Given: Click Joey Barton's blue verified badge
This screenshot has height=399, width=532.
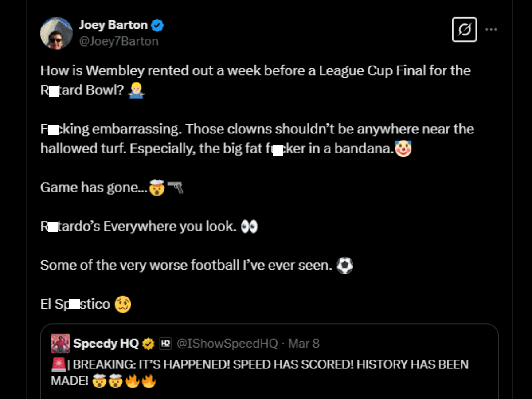Looking at the screenshot, I should click(157, 25).
